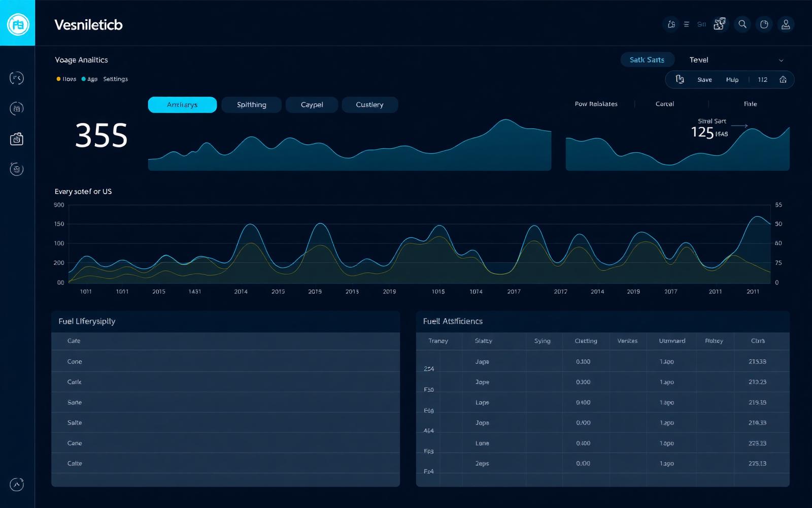Switch to the Custlery tab
Screen dimensions: 812x508
369,105
